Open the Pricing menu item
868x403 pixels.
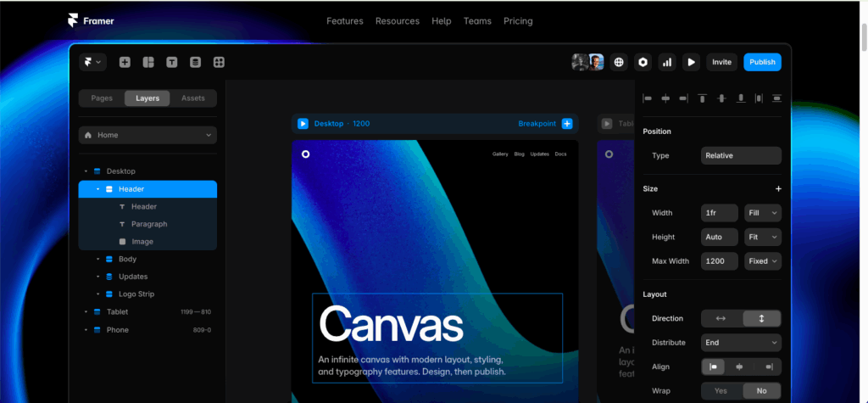[x=518, y=21]
